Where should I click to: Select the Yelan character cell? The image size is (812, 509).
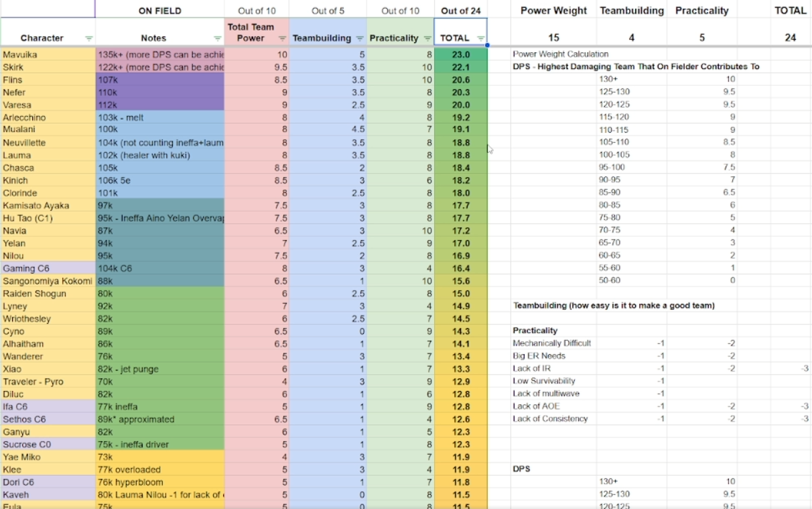click(x=48, y=243)
